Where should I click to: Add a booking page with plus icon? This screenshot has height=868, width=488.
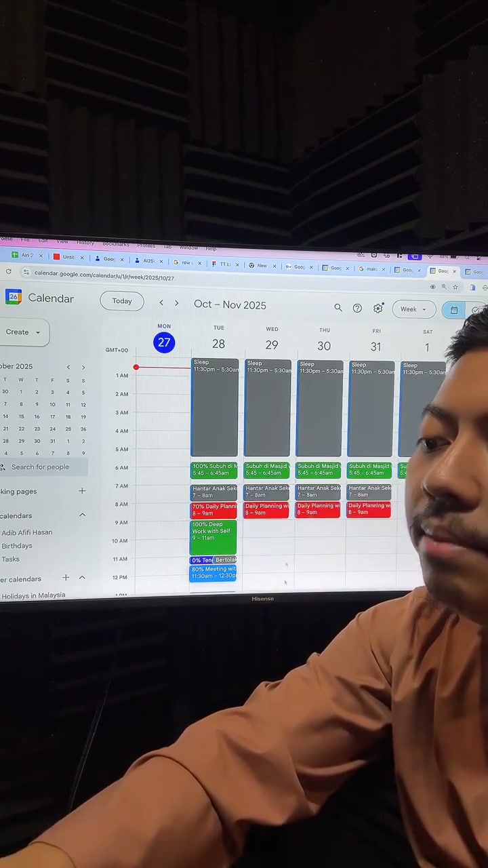point(82,490)
